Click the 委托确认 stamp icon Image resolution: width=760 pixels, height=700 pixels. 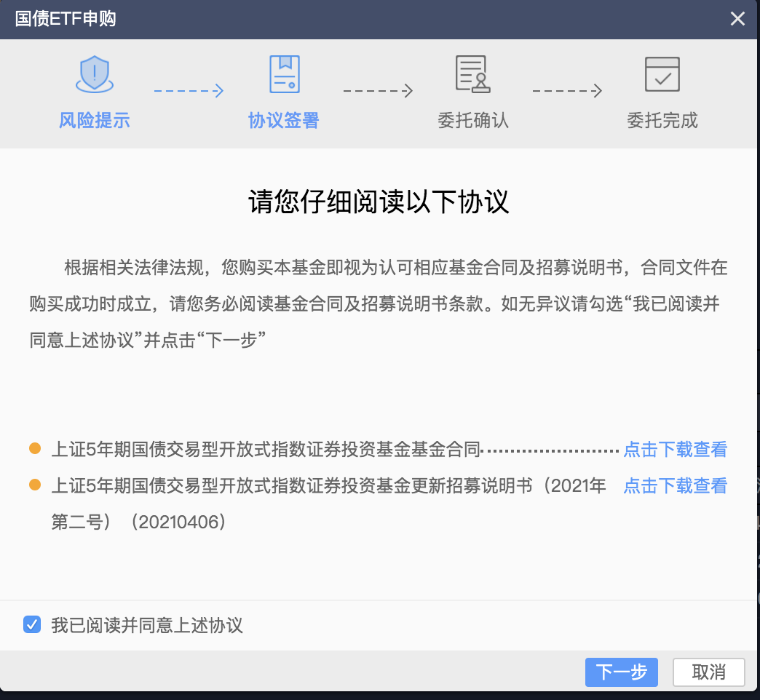tap(472, 74)
